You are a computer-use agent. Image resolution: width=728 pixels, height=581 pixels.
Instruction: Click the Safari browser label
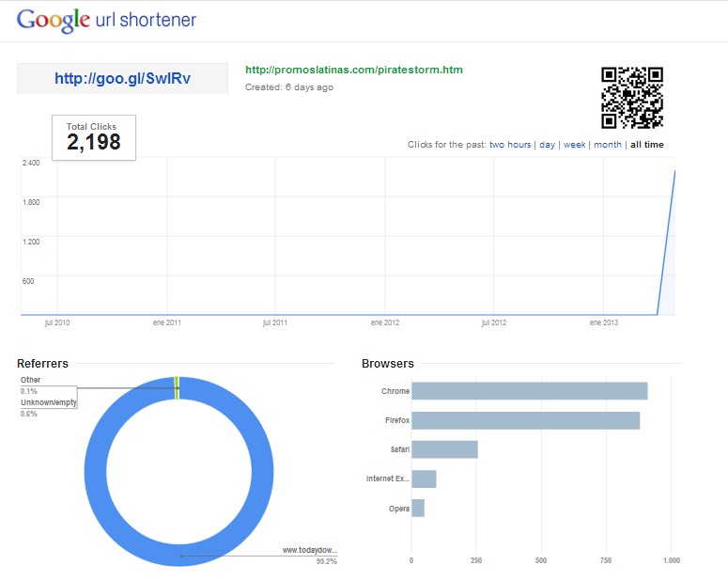400,449
